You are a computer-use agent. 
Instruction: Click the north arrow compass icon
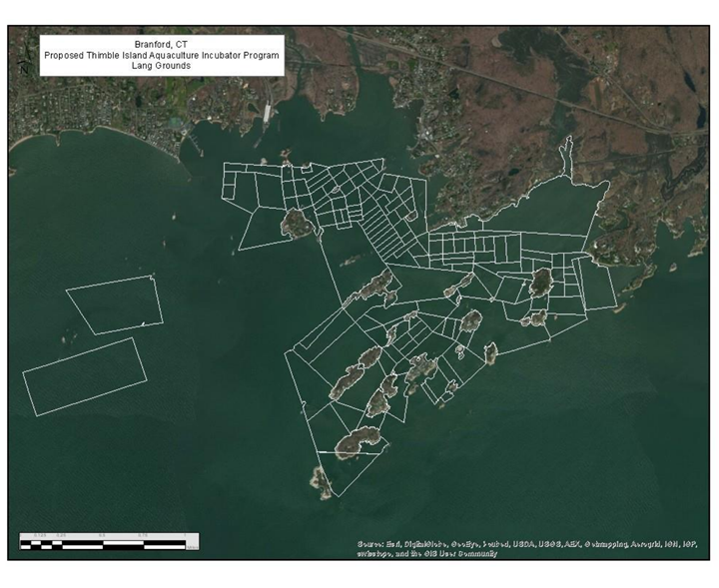23,69
